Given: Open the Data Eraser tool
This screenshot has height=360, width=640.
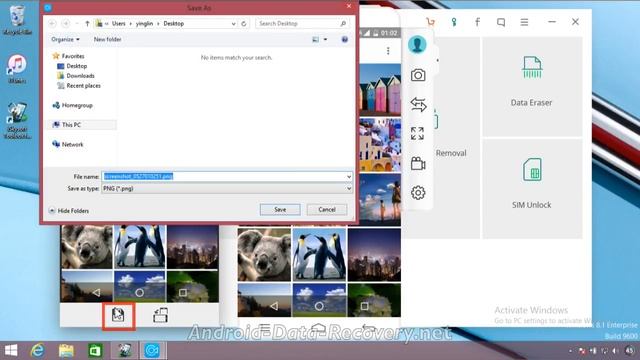Looking at the screenshot, I should pos(532,87).
